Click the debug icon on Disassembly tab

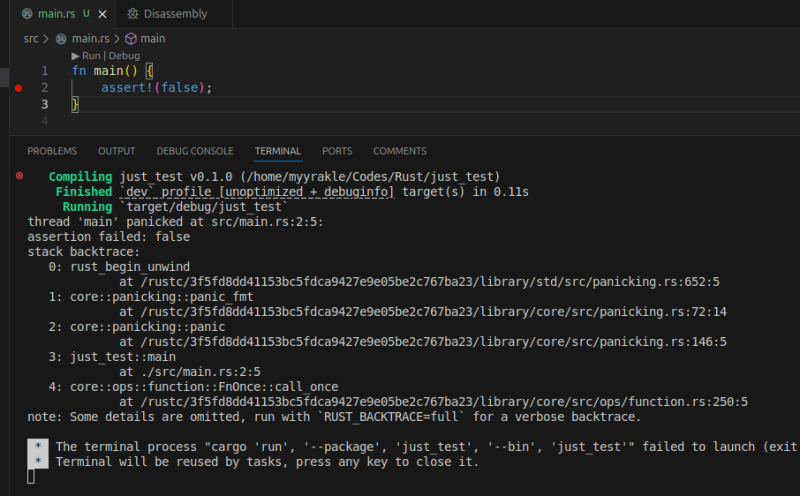[133, 14]
